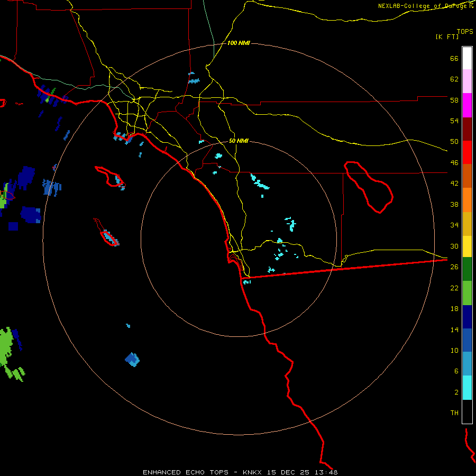This screenshot has width=476, height=476.
Task: Click the dark maroon legend swatch
Action: (467, 129)
